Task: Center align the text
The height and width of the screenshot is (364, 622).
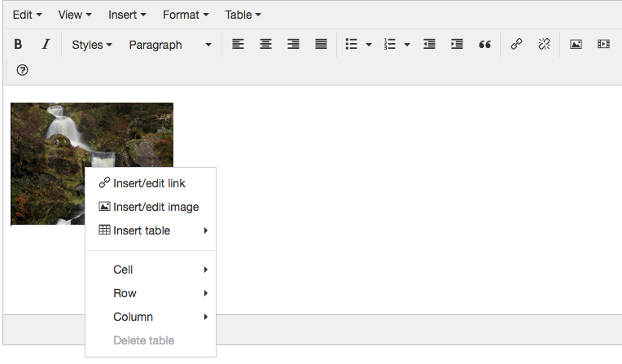Action: [x=265, y=45]
